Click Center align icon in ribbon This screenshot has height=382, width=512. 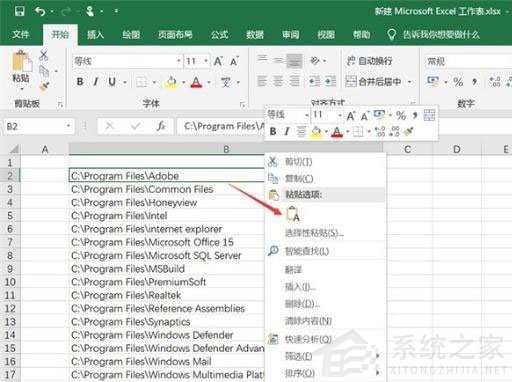pos(278,81)
